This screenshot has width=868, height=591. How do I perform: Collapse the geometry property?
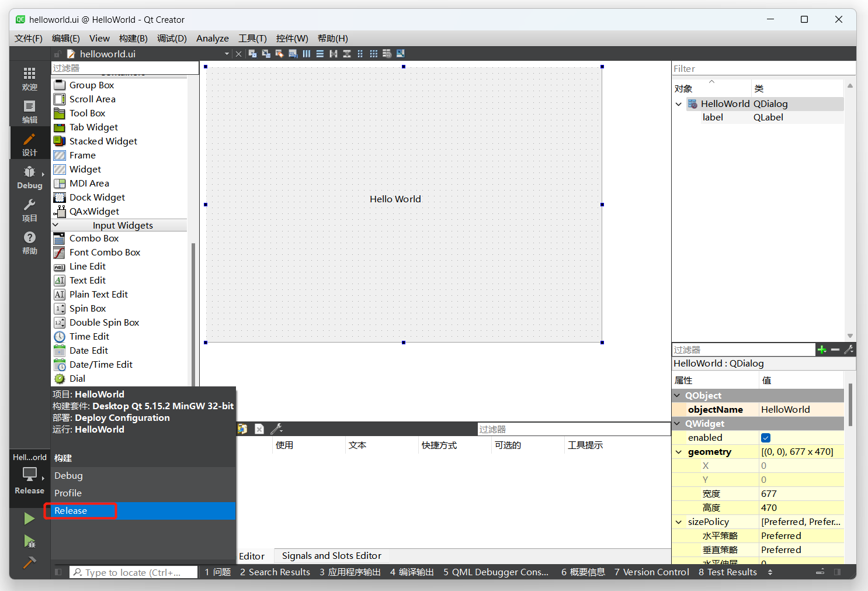click(x=679, y=452)
